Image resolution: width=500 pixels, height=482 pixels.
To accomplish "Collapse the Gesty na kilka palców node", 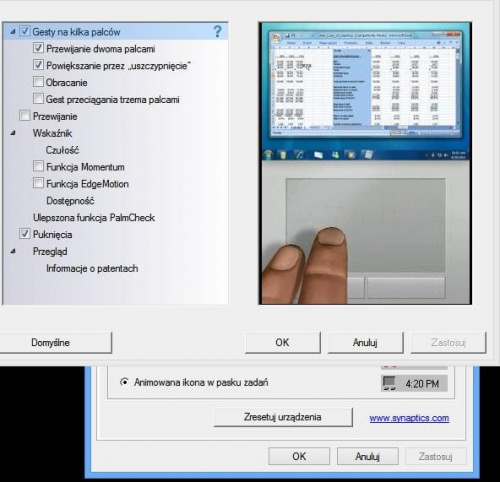I will (13, 32).
